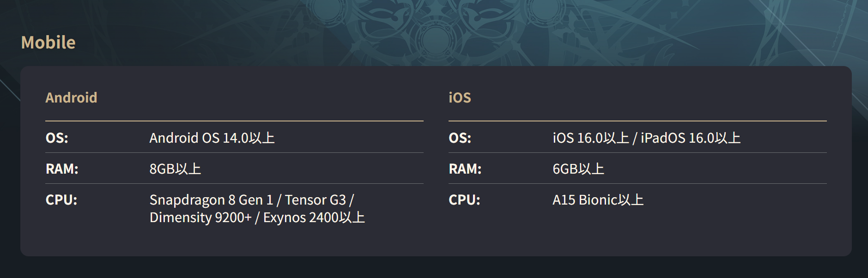Click the Android CPU: label
Viewport: 868px width, 278px height.
click(x=61, y=199)
